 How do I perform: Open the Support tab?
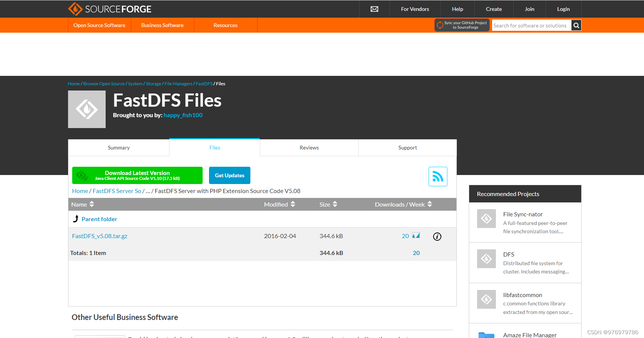click(x=408, y=148)
